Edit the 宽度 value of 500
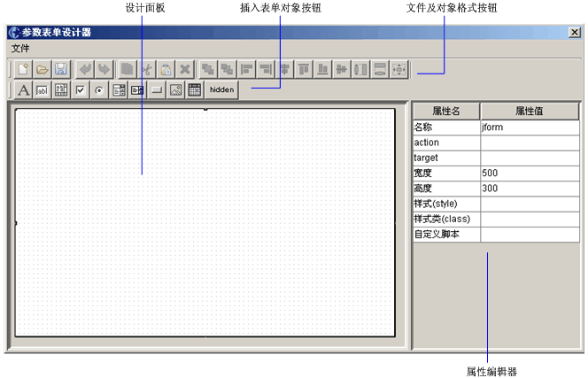Viewport: 588px width, 378px height. pyautogui.click(x=530, y=174)
